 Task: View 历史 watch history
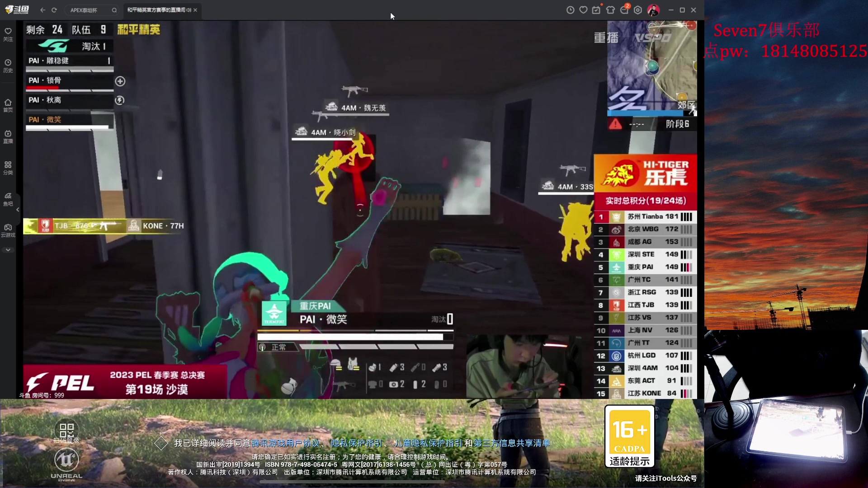(x=8, y=66)
